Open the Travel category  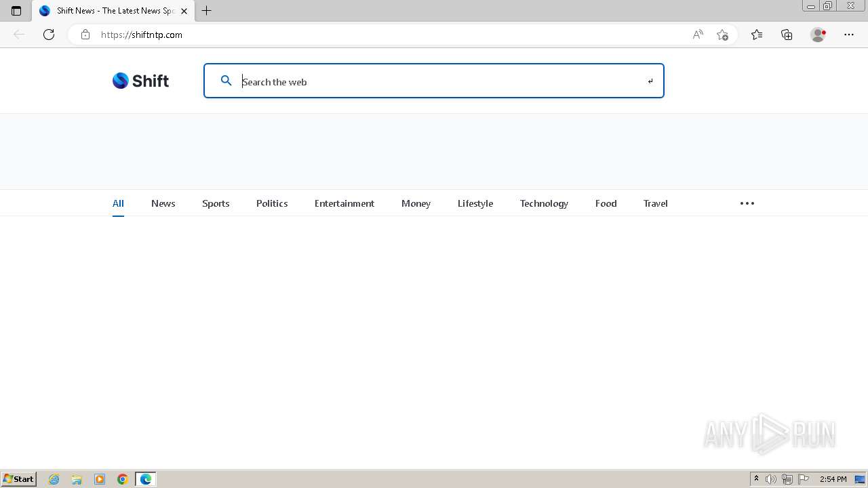pos(656,203)
